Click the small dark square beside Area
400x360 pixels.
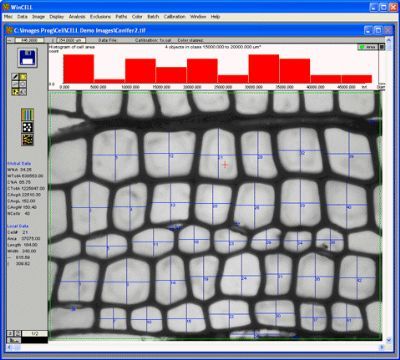[x=382, y=47]
